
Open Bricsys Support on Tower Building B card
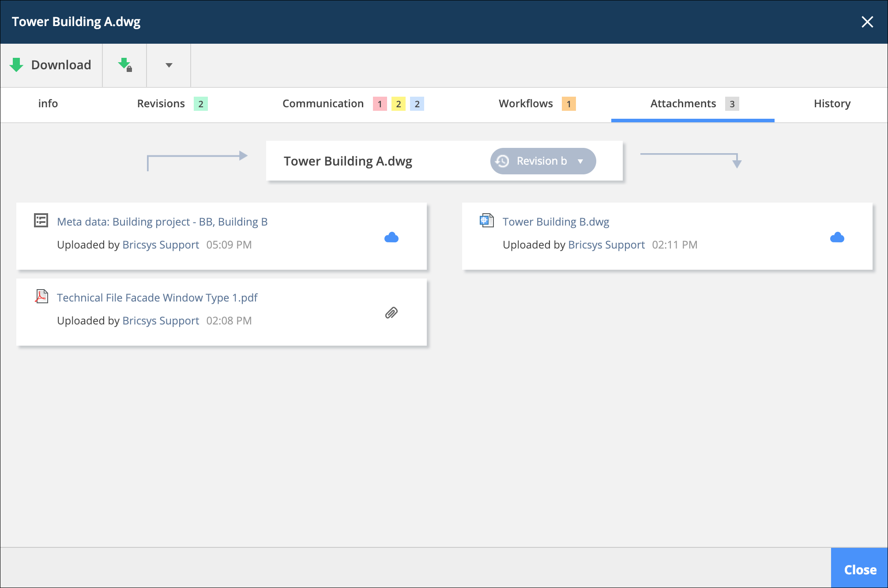606,245
